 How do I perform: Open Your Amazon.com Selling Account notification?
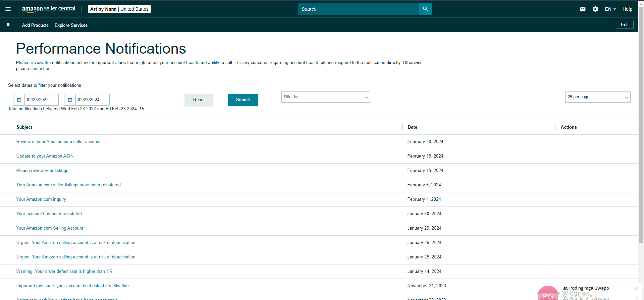point(50,228)
